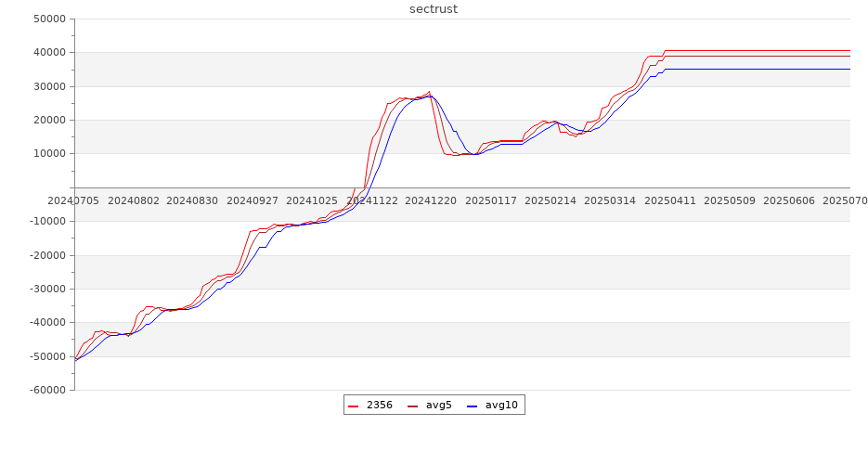Toggle the avg5 series legend label
868x464 pixels.
(438, 406)
